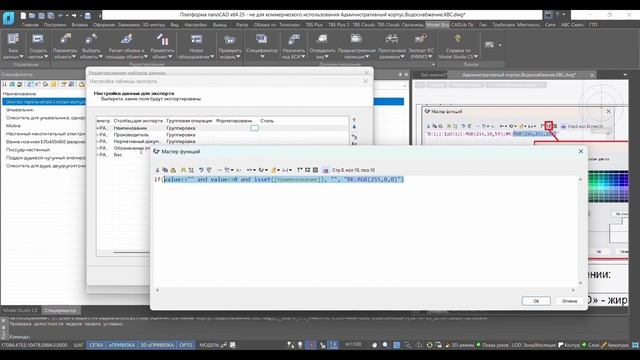The image size is (640, 360).
Task: Expand the Создать чертеж dropdown arrow
Action: pos(46,57)
